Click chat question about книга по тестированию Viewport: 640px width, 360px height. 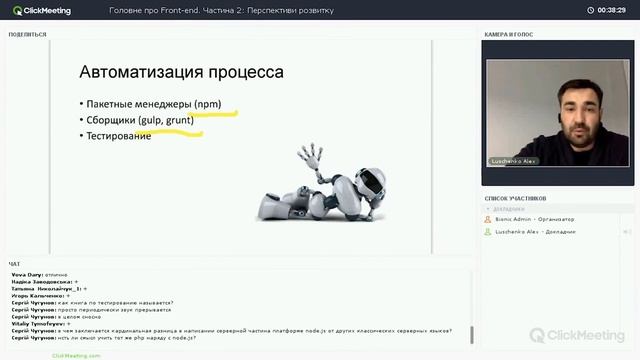coord(93,303)
